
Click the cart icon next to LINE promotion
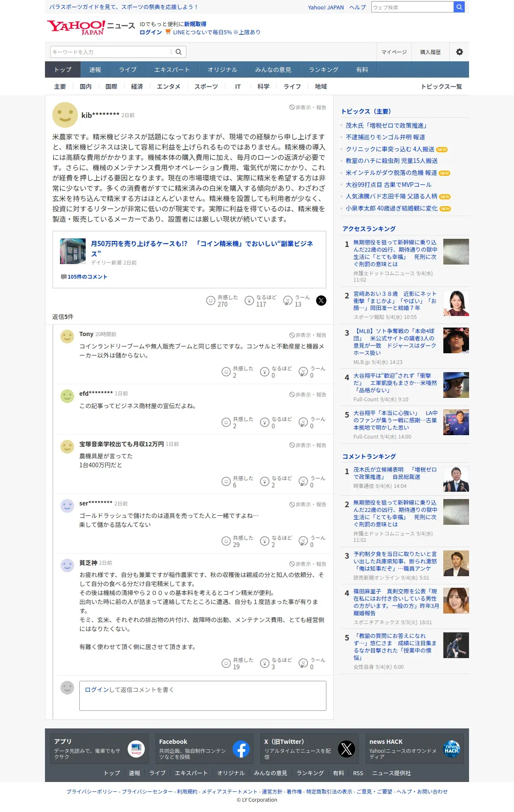tap(168, 32)
